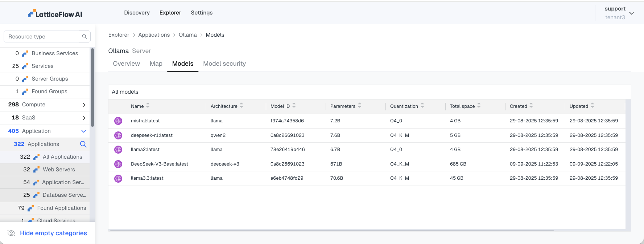This screenshot has height=244, width=644.
Task: Sort by the Updated column arrows
Action: click(x=593, y=106)
